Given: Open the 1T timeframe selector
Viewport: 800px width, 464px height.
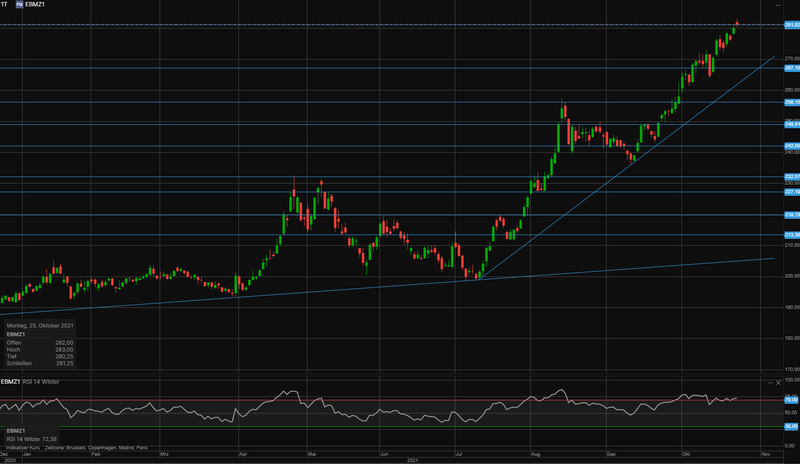Looking at the screenshot, I should pos(5,5).
